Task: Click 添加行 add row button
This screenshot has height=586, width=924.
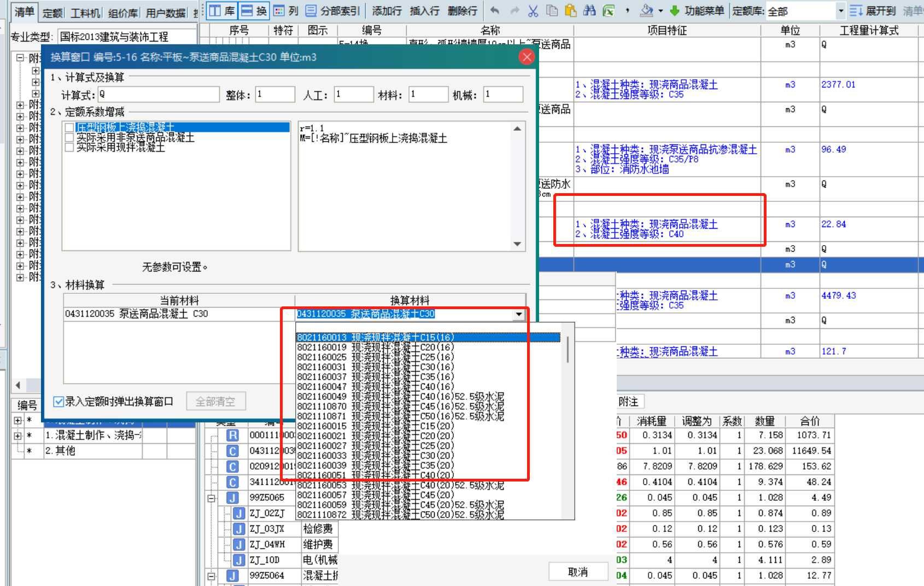Action: tap(387, 11)
